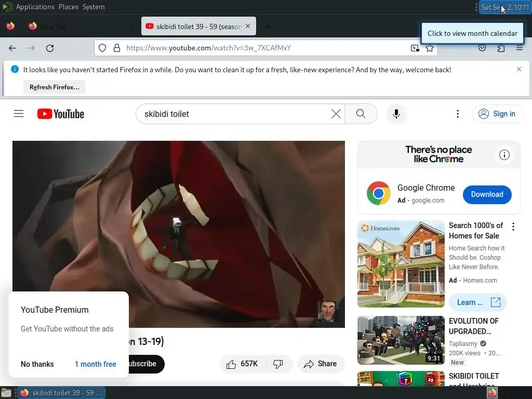Click the YouTube logo
532x399 pixels.
[x=61, y=114]
